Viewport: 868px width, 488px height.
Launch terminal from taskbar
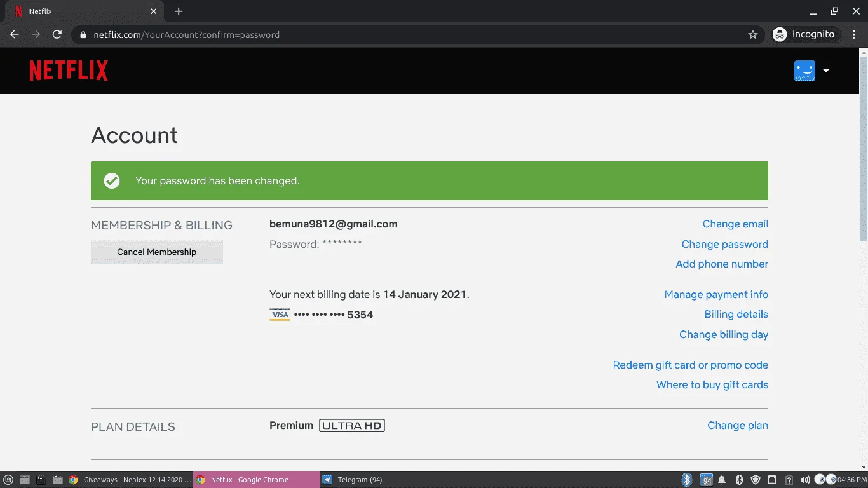click(41, 480)
